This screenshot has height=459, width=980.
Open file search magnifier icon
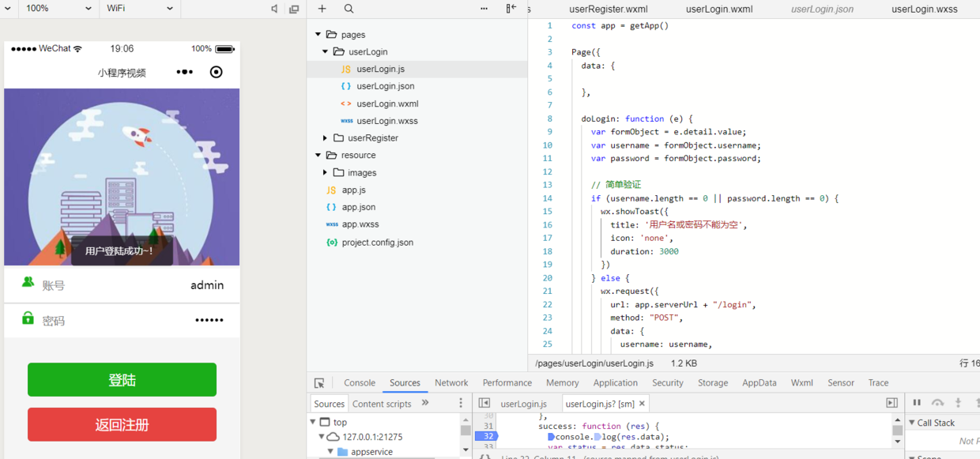pyautogui.click(x=349, y=9)
